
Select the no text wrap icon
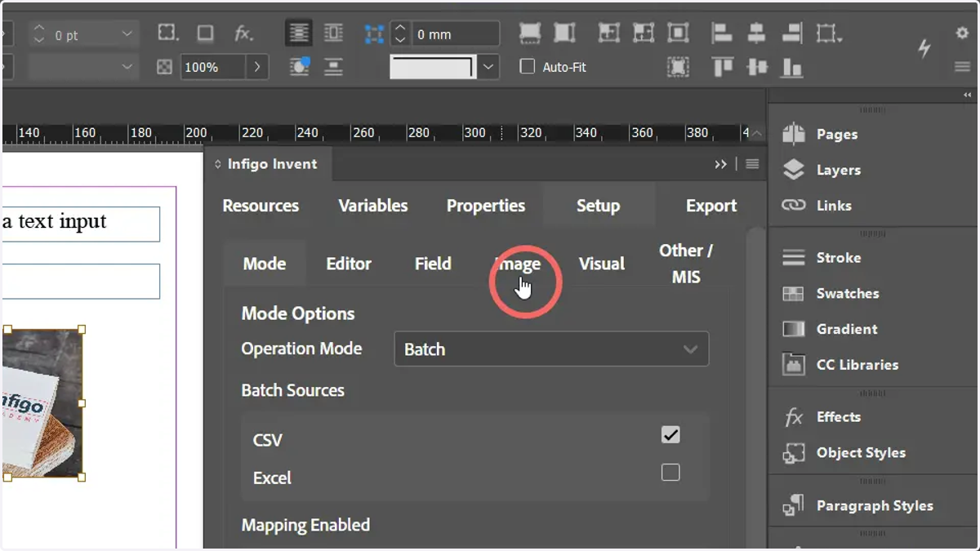coord(299,33)
